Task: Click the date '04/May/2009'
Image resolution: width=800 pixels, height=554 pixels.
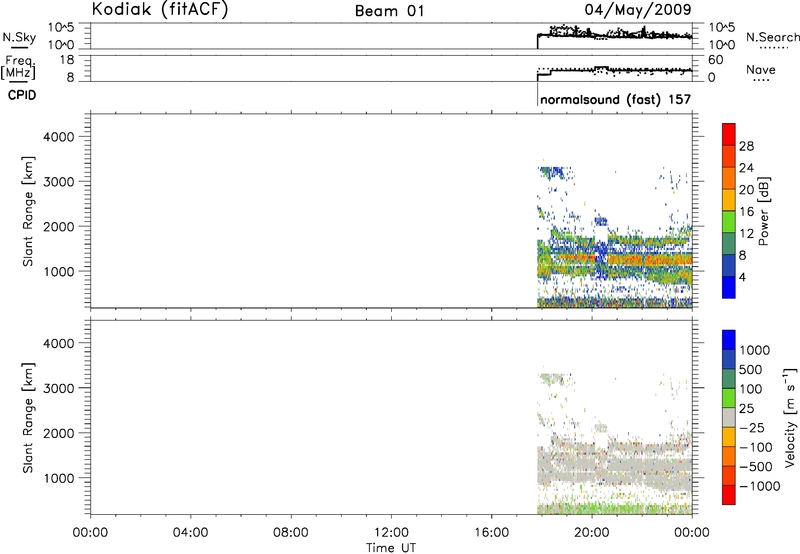Action: tap(638, 9)
